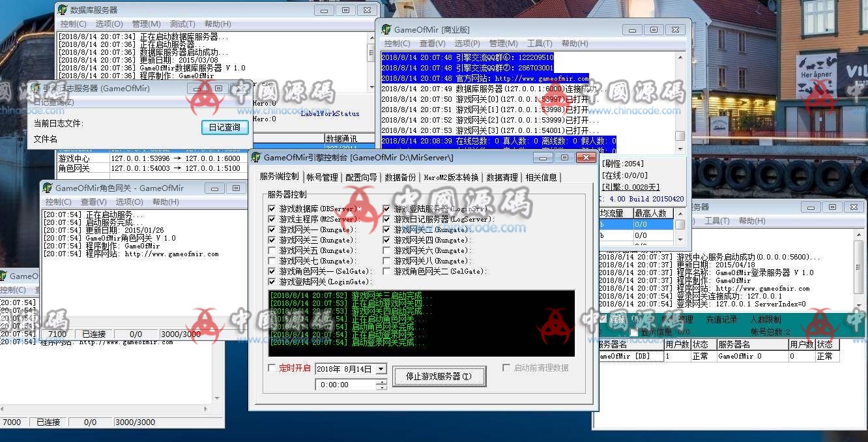The width and height of the screenshot is (868, 442).
Task: Open 测试(T) menu in 数据库服务器 window
Action: tap(182, 24)
